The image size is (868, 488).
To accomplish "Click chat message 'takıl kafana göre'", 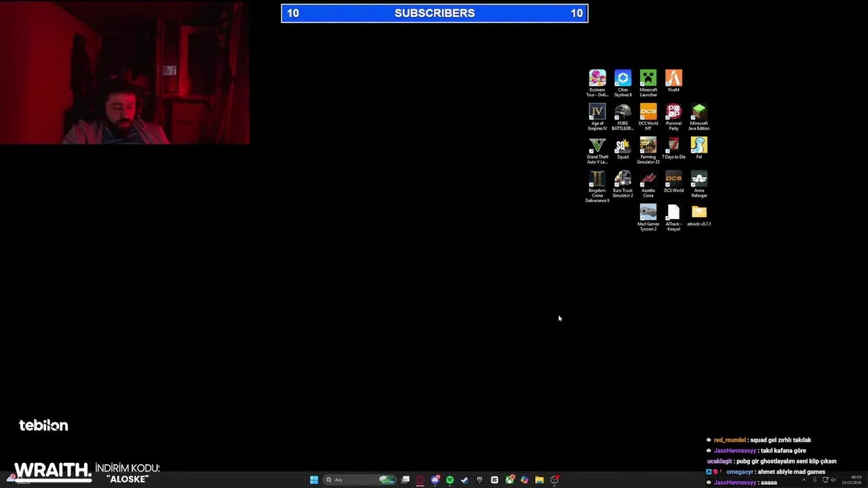I will (783, 451).
